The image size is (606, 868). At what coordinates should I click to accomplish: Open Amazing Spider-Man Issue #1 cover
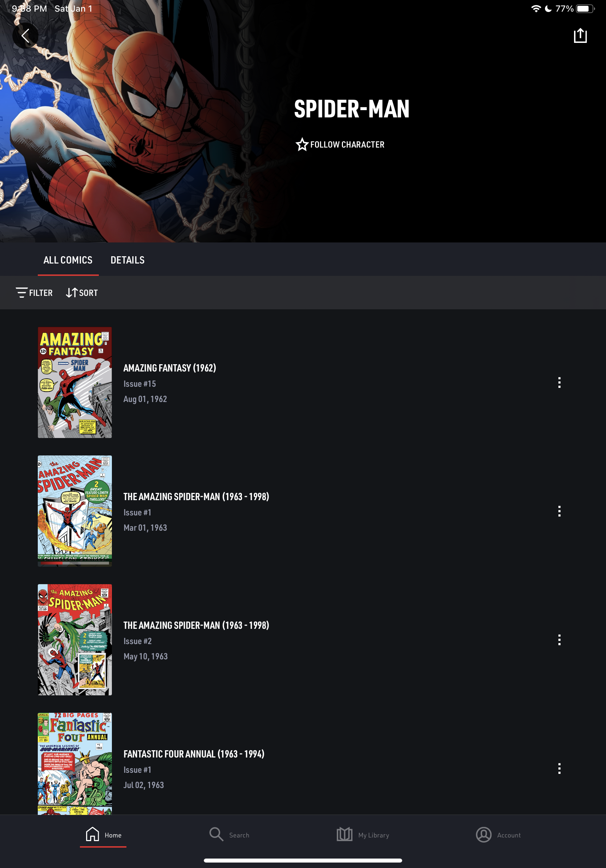coord(75,511)
